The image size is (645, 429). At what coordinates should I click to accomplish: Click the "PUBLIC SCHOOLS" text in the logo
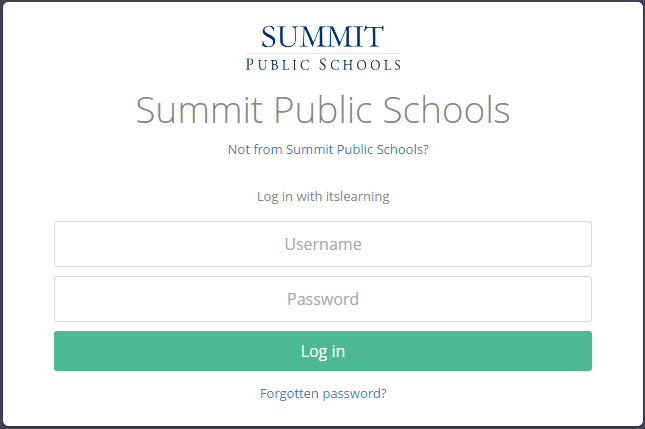tap(323, 64)
